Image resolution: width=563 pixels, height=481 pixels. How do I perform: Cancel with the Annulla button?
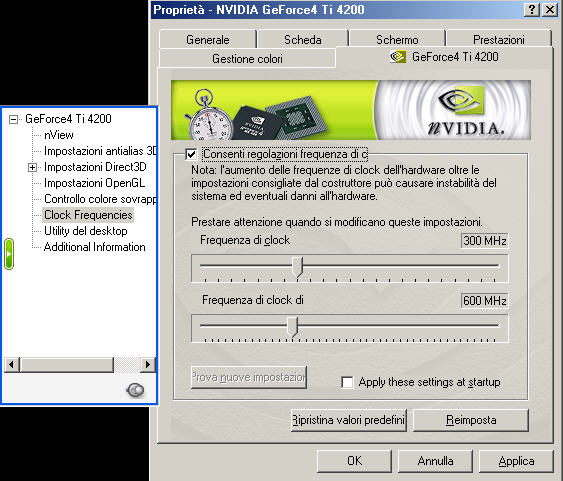coord(435,461)
